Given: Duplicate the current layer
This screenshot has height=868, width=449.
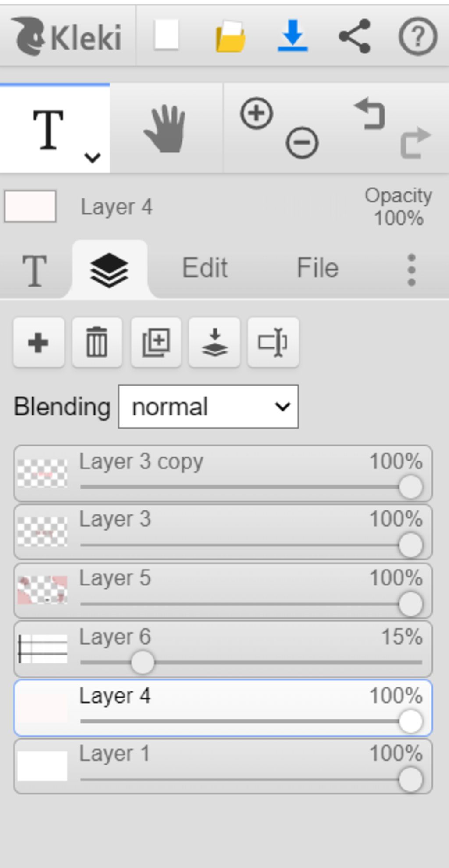Looking at the screenshot, I should (x=156, y=342).
